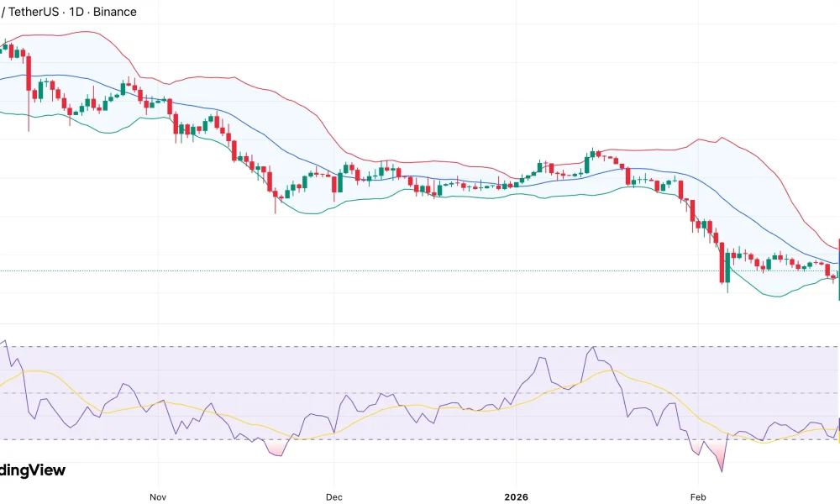The image size is (840, 504).
Task: Click the RSI middle dashed line
Action: [210, 391]
